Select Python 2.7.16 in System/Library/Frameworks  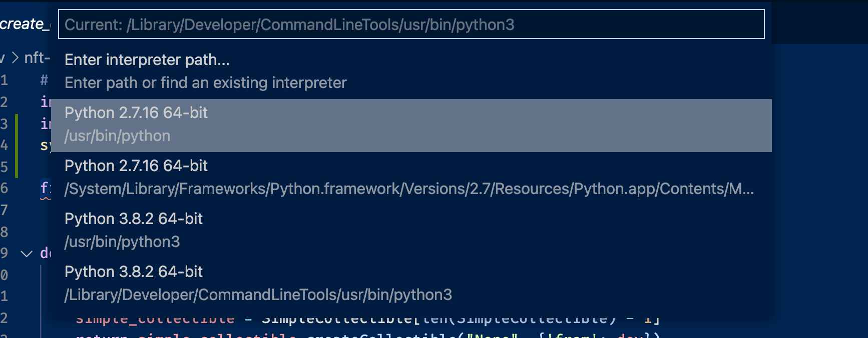tap(411, 178)
